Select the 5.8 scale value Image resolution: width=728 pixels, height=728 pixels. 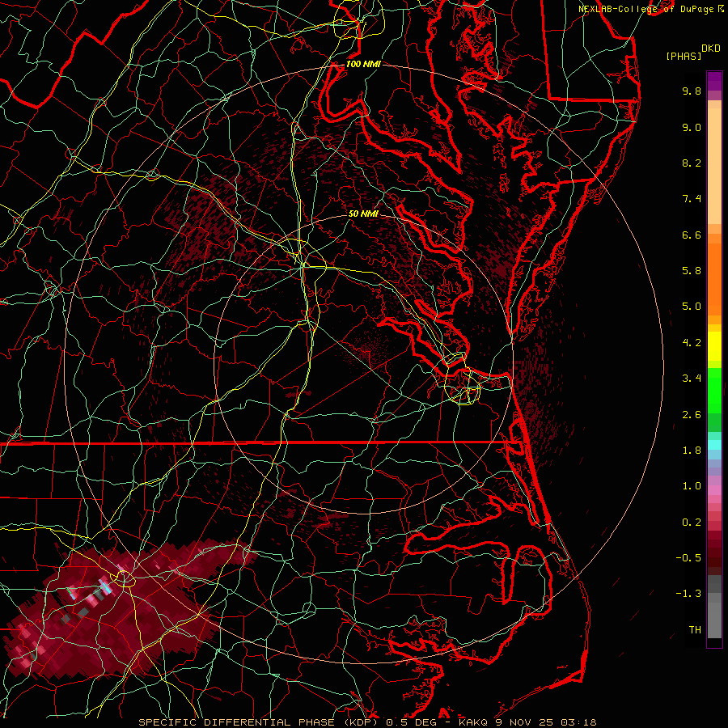click(692, 271)
